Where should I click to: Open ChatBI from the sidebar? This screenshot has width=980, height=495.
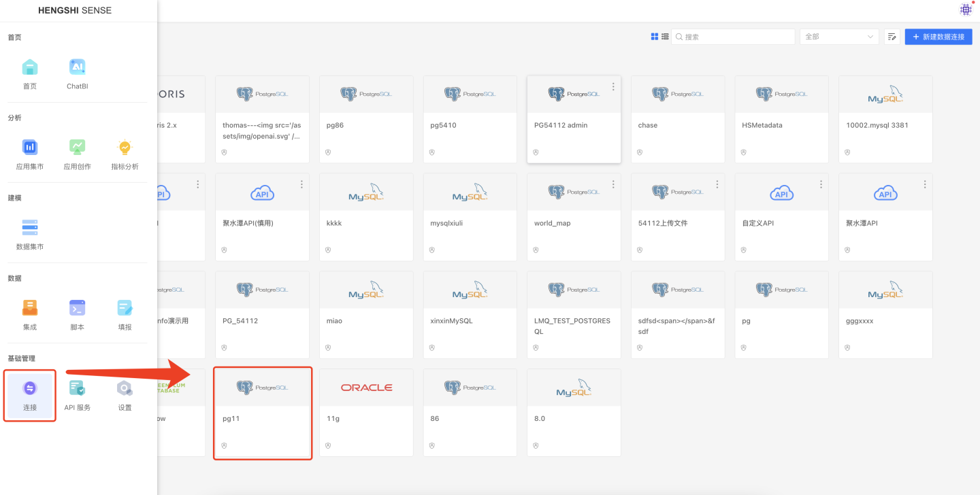coord(77,68)
